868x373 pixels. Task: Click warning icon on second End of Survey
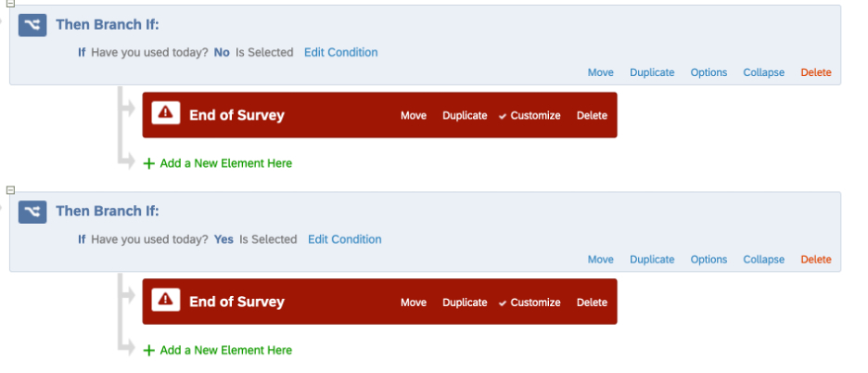(165, 302)
